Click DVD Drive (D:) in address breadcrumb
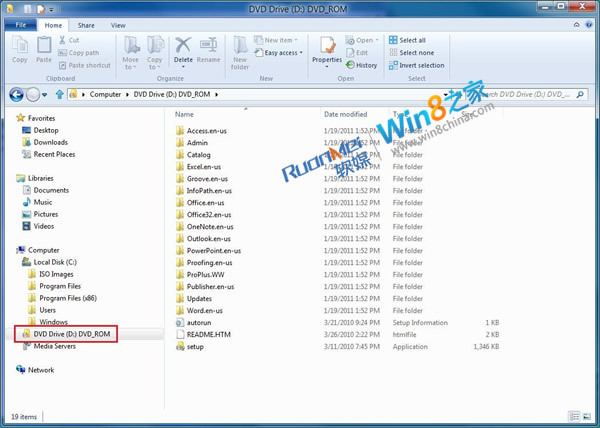The height and width of the screenshot is (428, 600). 172,94
